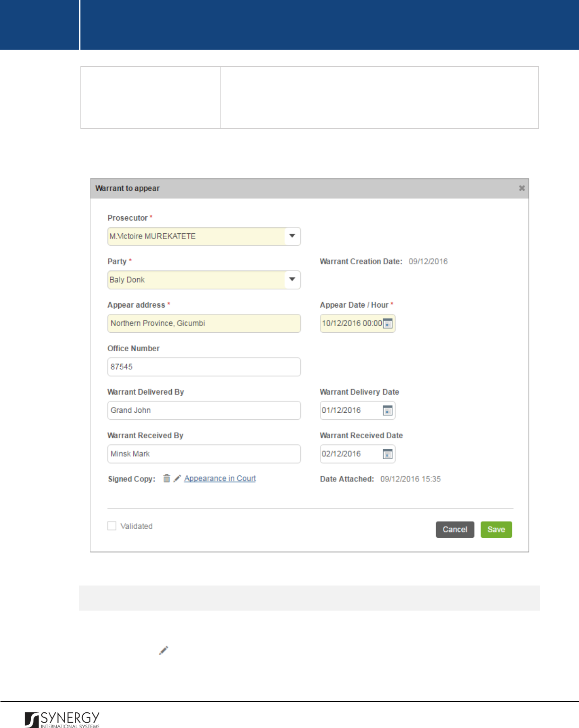The width and height of the screenshot is (579, 728).
Task: Delete the signed copy with trash icon
Action: point(167,479)
